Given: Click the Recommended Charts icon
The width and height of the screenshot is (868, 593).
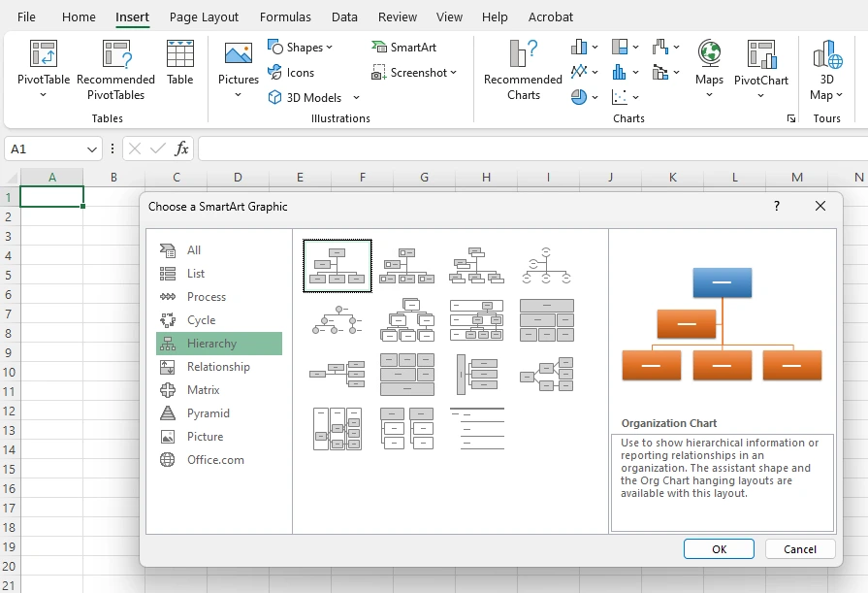Looking at the screenshot, I should click(x=523, y=53).
